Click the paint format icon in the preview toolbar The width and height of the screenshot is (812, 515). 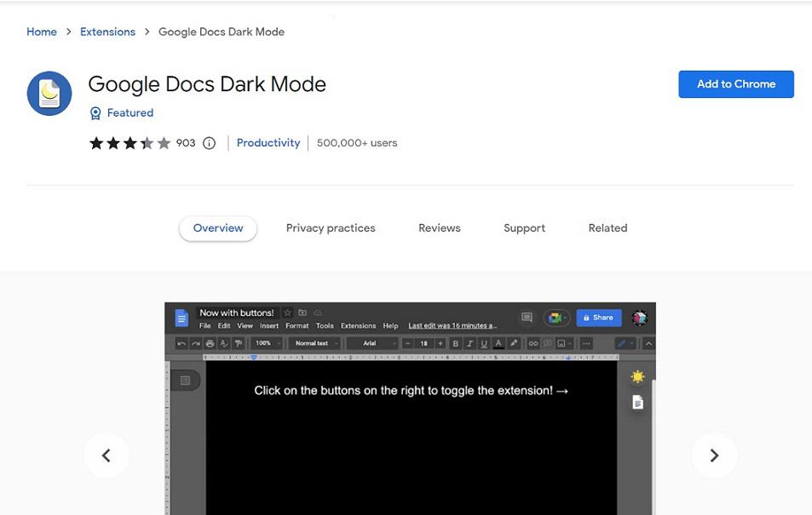click(239, 343)
